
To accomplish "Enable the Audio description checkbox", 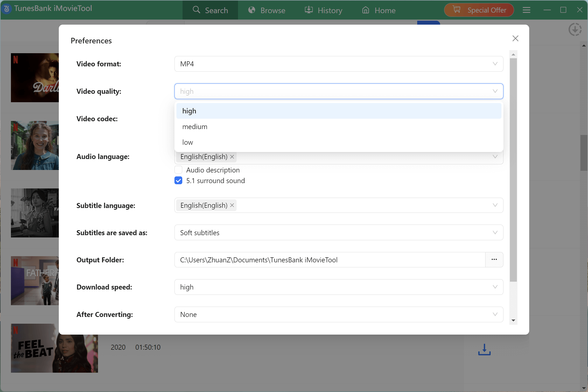I will 178,170.
